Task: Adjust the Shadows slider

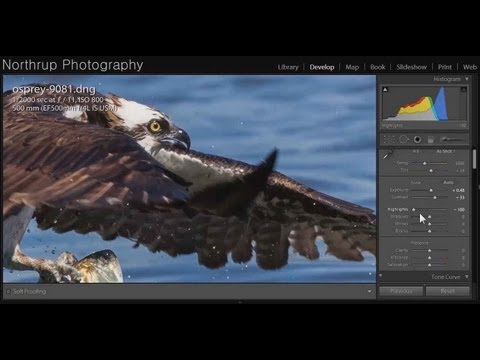Action: pyautogui.click(x=430, y=217)
